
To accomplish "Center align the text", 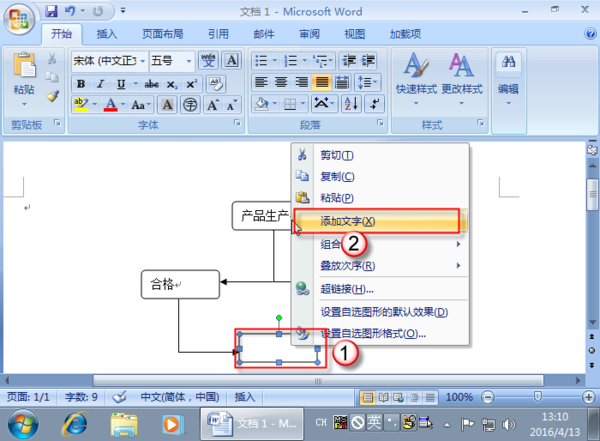I will tap(281, 82).
